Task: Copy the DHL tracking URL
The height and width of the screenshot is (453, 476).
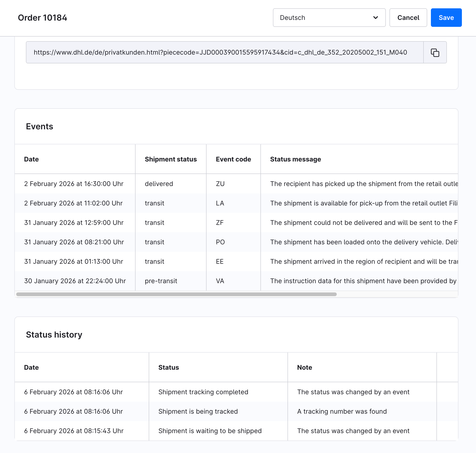Action: click(435, 52)
